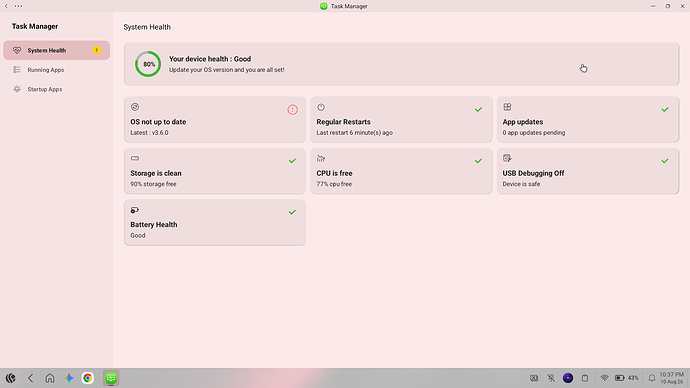Open the Regular Restarts card

(x=401, y=120)
